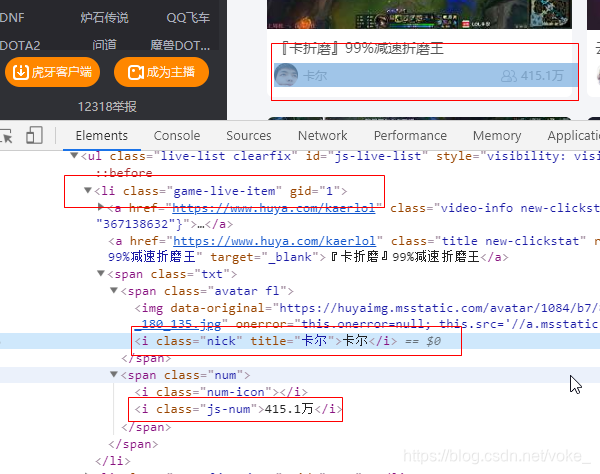
Task: Click the huya.com/kaerlol link in title anchor
Action: [274, 241]
